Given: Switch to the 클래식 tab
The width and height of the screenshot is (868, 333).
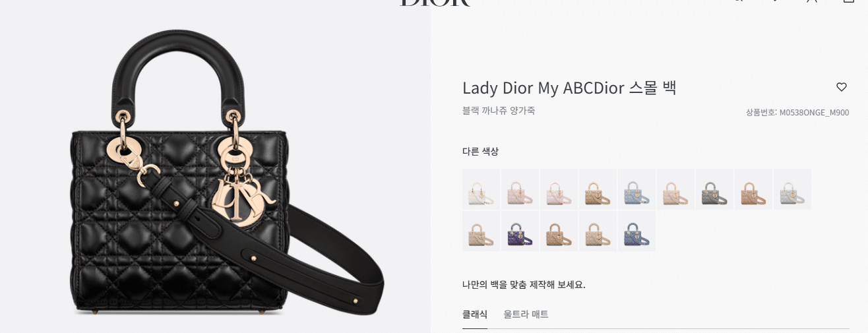Looking at the screenshot, I should point(475,315).
